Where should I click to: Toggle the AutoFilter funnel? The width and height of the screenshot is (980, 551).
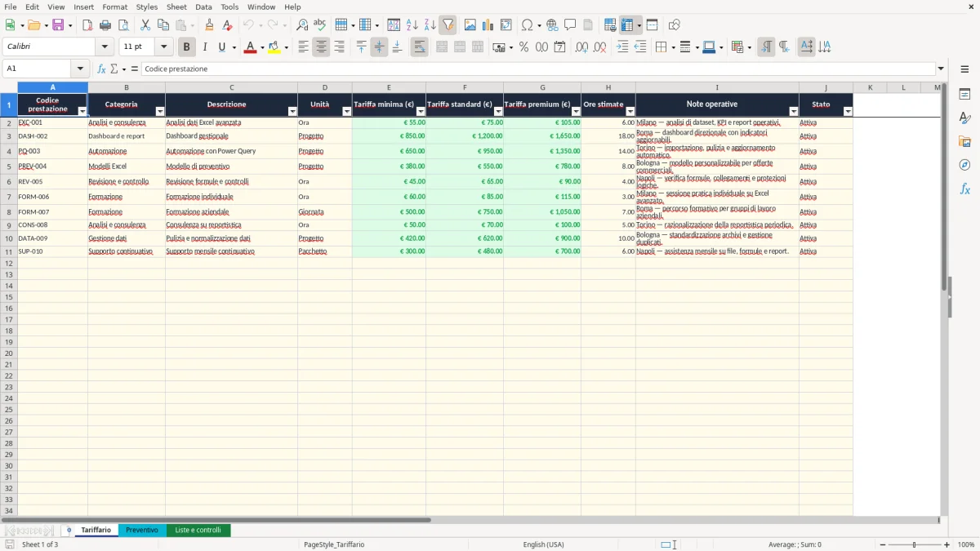pos(448,25)
